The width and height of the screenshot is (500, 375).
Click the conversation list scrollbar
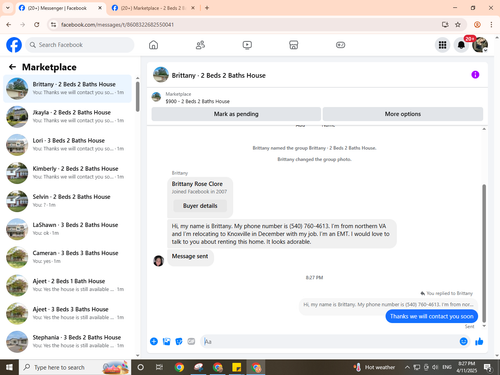click(137, 97)
